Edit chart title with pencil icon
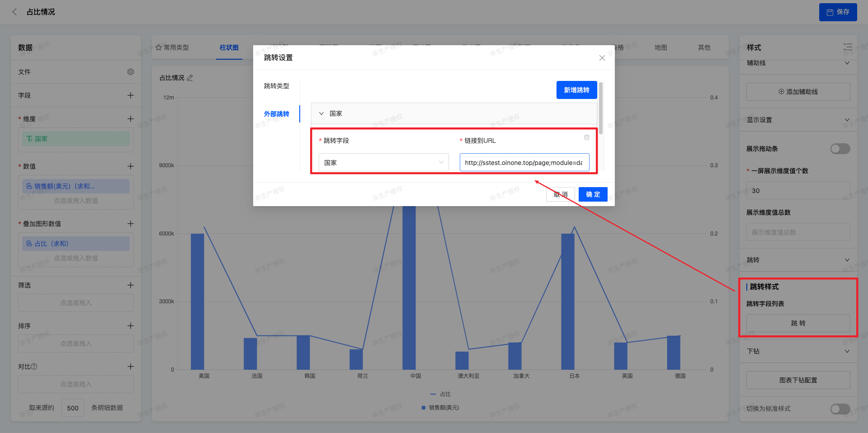This screenshot has height=433, width=868. [x=190, y=78]
